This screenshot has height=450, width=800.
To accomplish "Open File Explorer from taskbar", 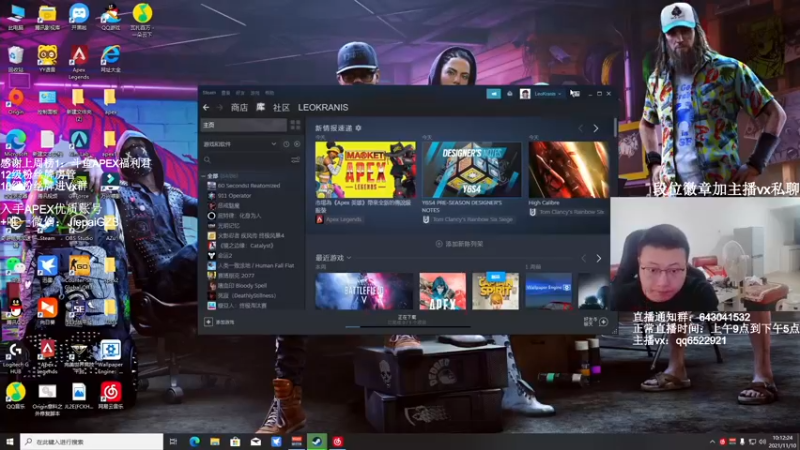I will (215, 442).
